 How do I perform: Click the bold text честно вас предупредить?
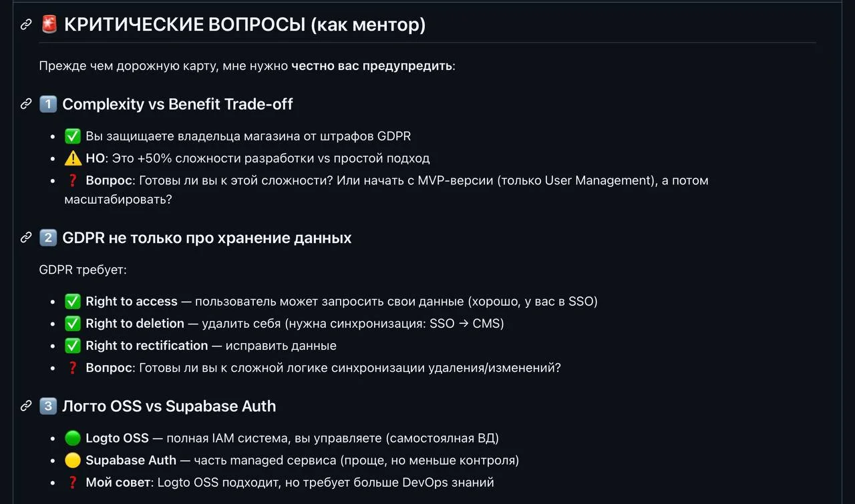[371, 66]
